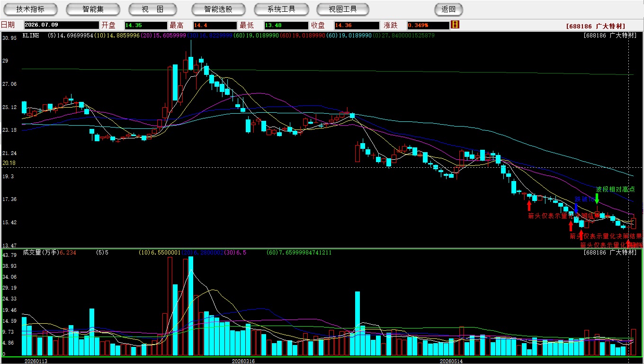Click the 20260316 date axis label
Screen dimensions: 644x364
tap(243, 361)
